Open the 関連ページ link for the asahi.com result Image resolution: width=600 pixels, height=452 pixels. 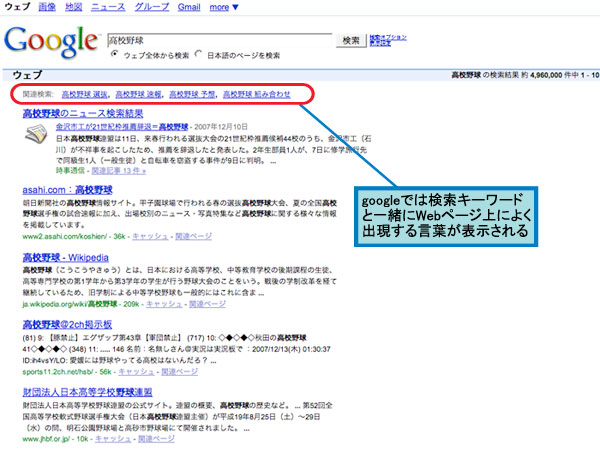coord(193,236)
